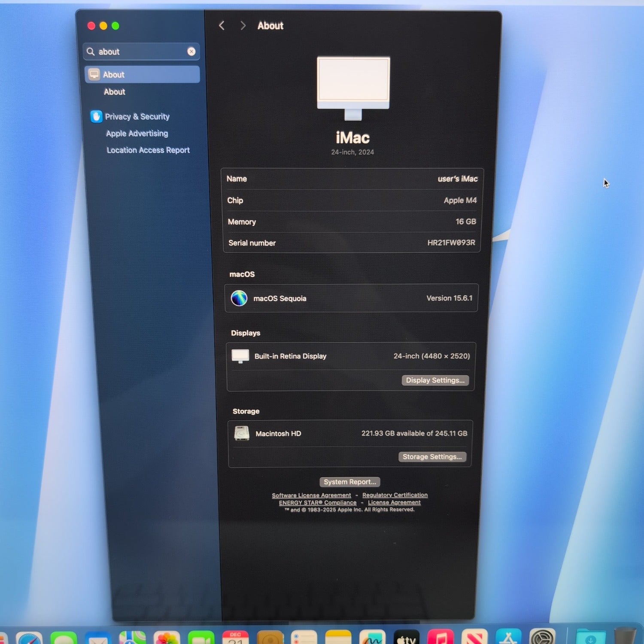
Task: Open App Store from the dock
Action: coord(508,638)
